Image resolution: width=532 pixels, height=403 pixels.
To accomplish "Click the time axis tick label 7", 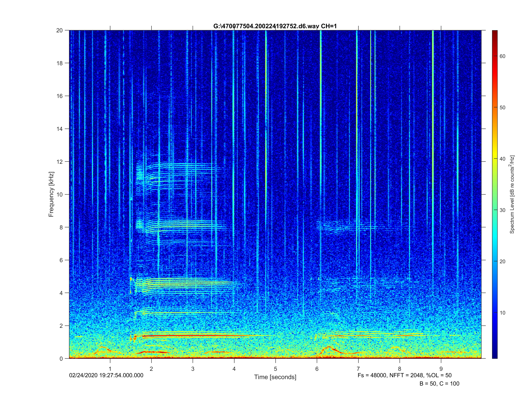I will tap(358, 369).
